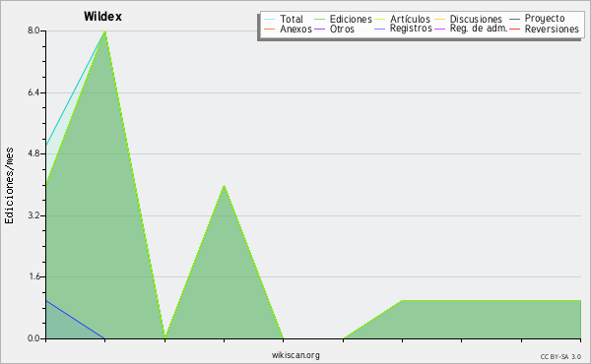Click the red Reversiones line color marker
Viewport: 591px width, 364px height.
click(x=514, y=29)
